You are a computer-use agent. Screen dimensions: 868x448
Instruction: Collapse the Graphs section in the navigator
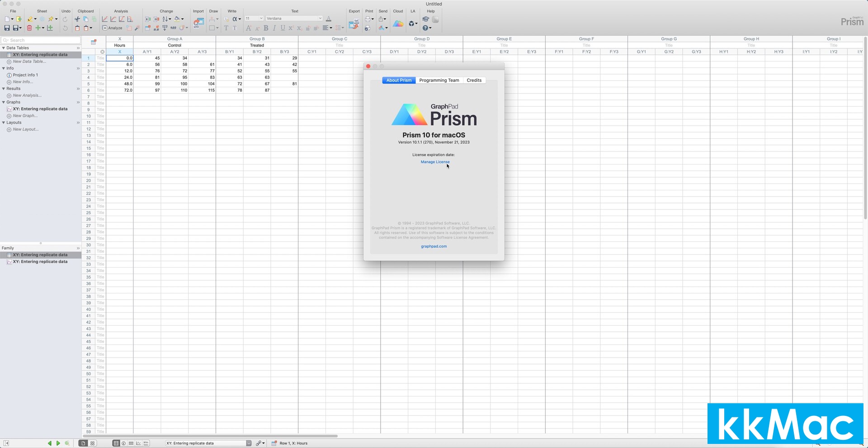pyautogui.click(x=4, y=102)
